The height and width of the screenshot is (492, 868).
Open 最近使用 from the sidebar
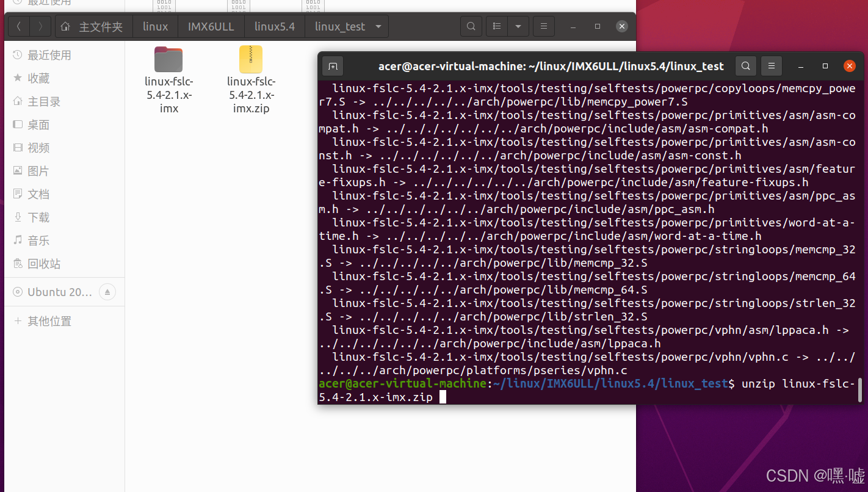click(43, 54)
